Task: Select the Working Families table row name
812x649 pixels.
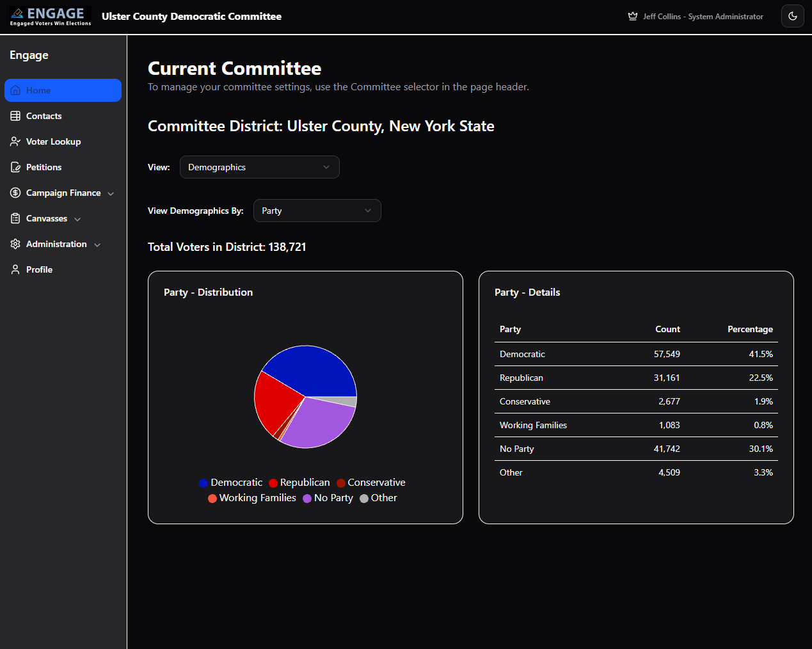Action: [x=533, y=425]
